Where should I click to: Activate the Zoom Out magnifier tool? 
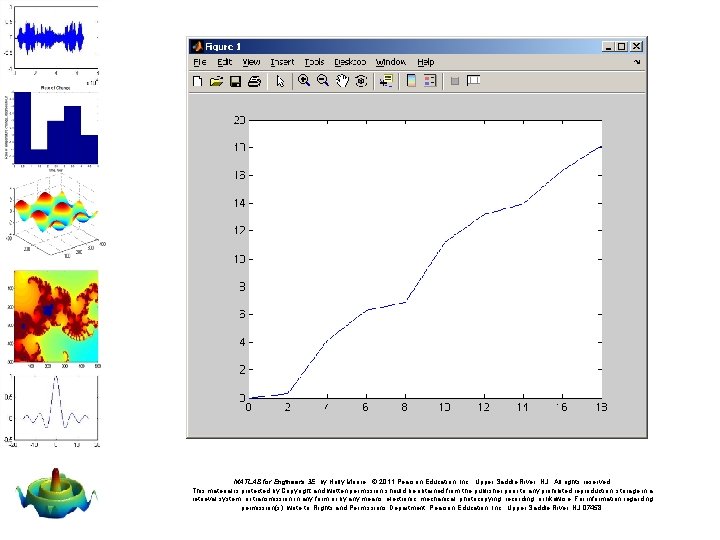coord(323,81)
